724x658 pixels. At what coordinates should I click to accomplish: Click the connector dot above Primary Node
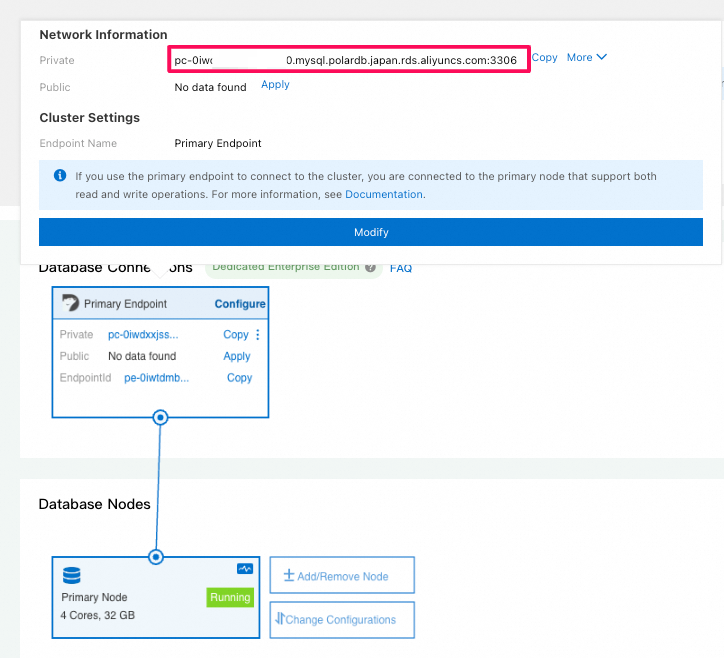156,557
